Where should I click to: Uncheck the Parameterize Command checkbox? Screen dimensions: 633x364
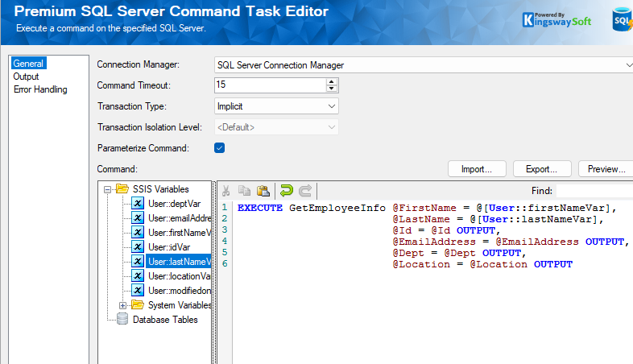click(x=219, y=148)
